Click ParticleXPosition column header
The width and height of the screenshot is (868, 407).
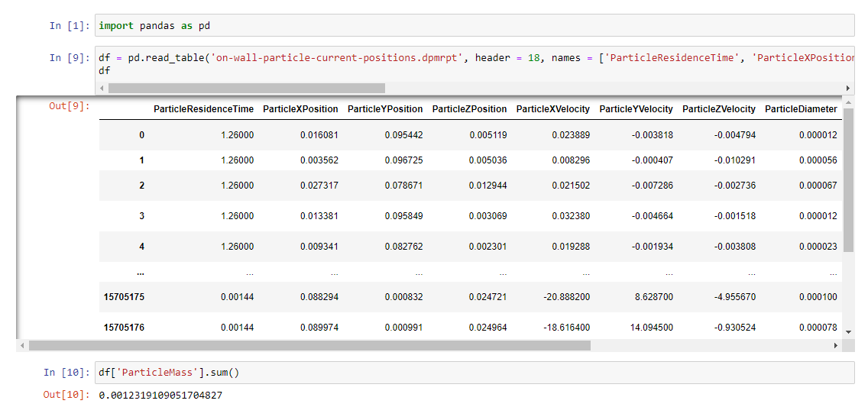[300, 109]
